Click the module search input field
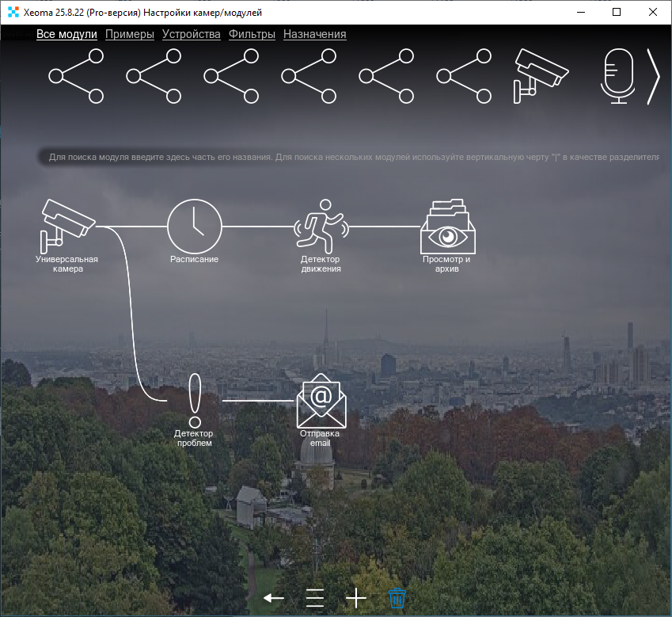Screen dimensions: 672x617 (348, 157)
